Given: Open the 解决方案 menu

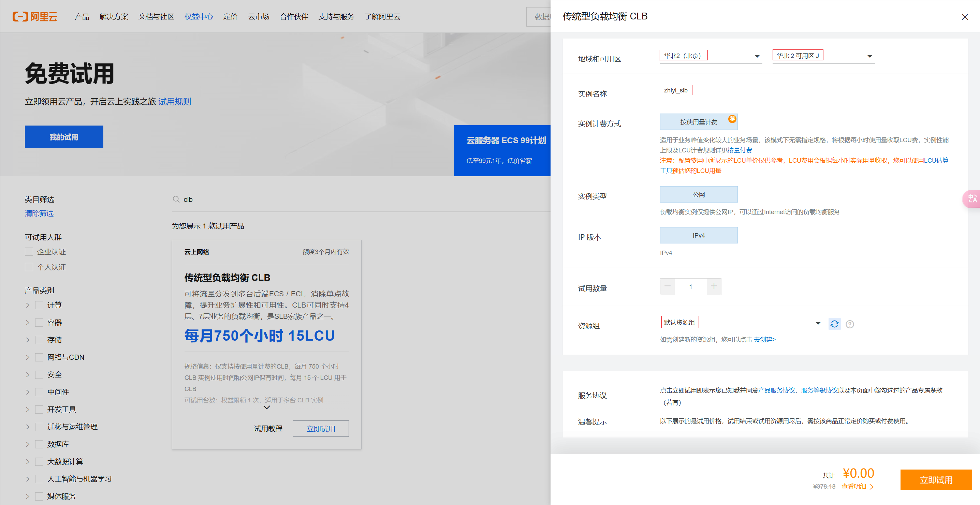Looking at the screenshot, I should 114,16.
